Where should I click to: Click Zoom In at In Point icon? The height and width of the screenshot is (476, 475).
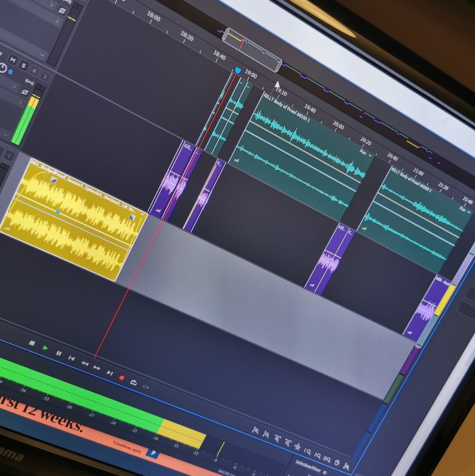tap(307, 451)
